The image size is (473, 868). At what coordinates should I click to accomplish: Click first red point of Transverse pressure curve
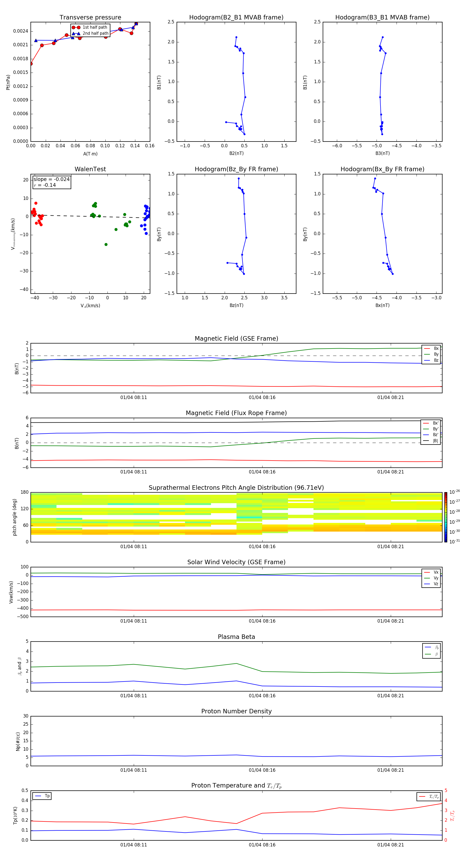click(31, 64)
